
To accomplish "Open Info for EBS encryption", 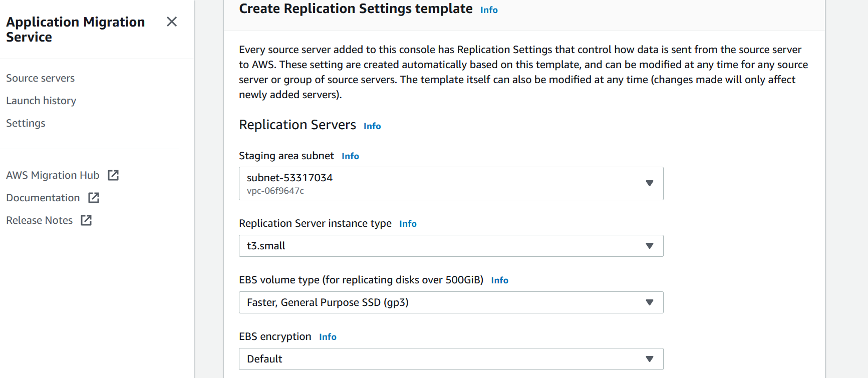I will point(328,337).
